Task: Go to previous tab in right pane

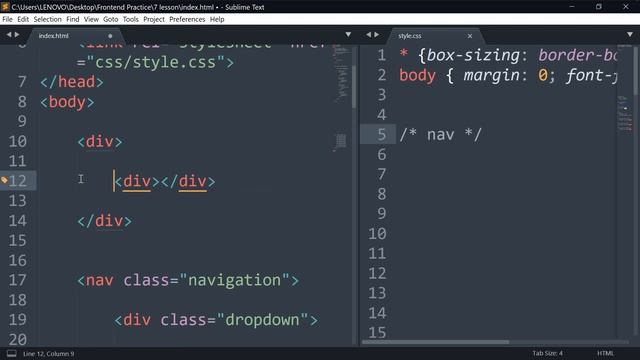Action: (369, 35)
